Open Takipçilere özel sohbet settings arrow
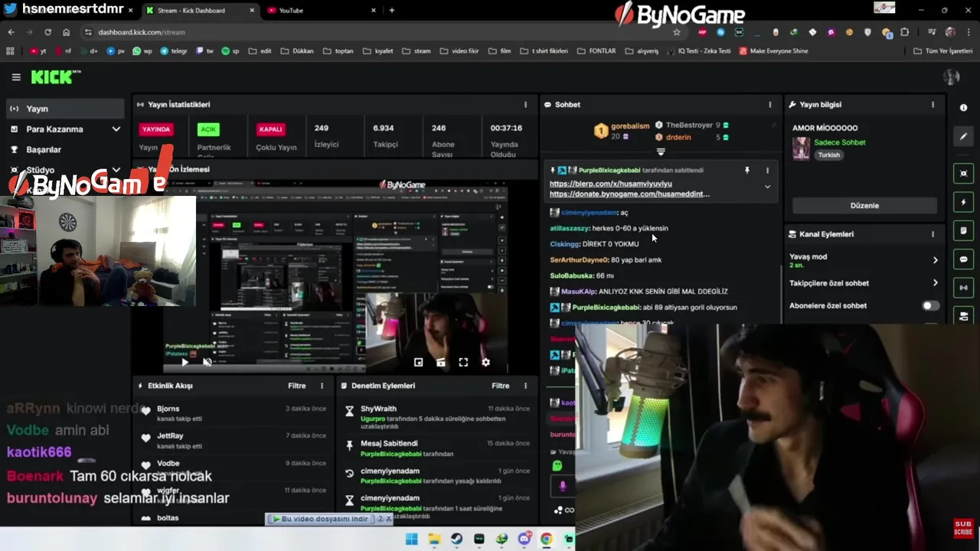 (x=935, y=283)
